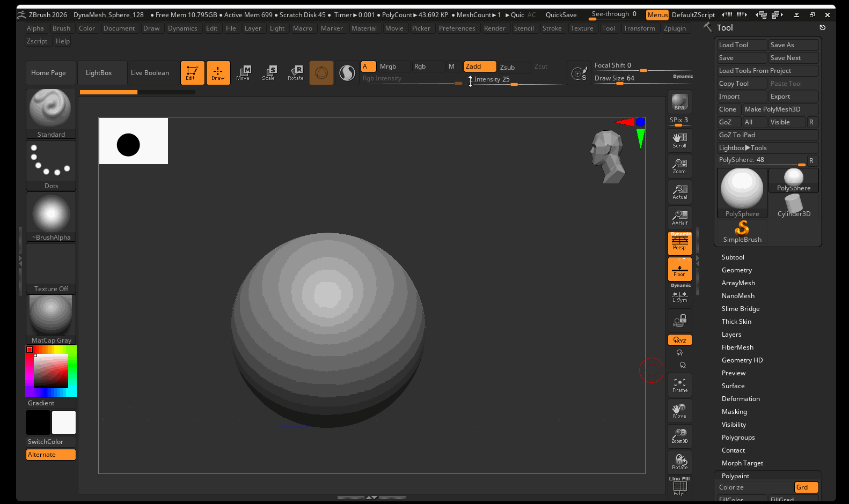Click the BPR render icon
The image size is (849, 504).
(679, 102)
